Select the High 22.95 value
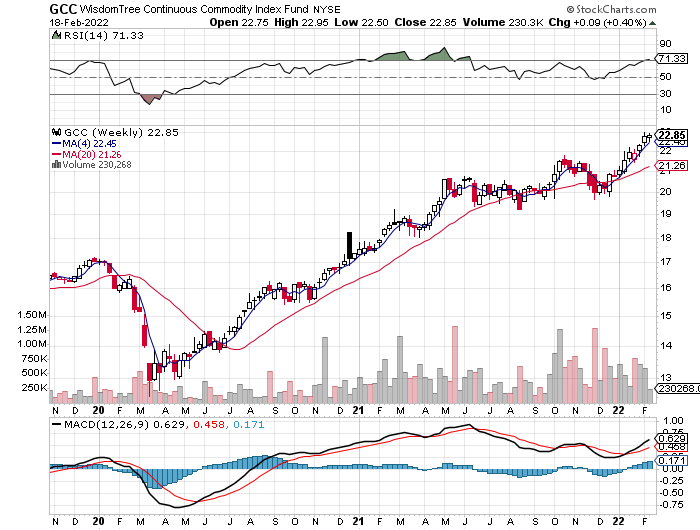 301,22
